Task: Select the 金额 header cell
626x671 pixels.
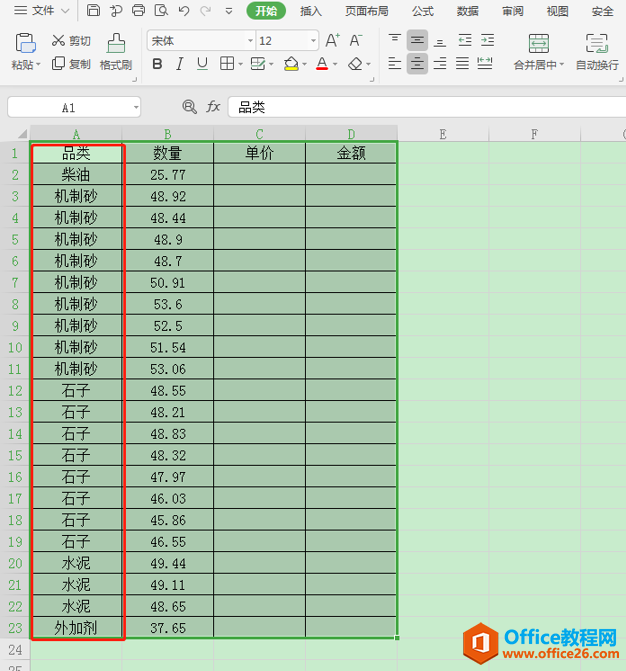Action: click(x=351, y=153)
